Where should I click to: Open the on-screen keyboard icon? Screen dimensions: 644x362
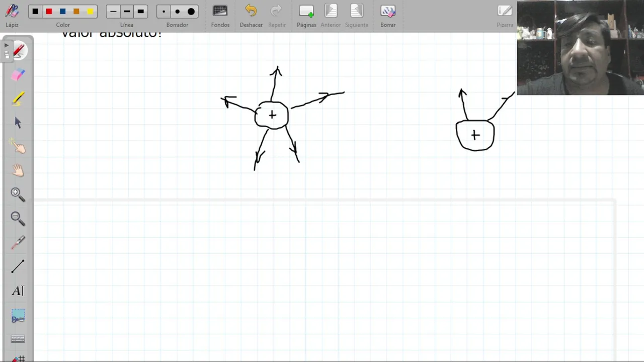click(18, 339)
